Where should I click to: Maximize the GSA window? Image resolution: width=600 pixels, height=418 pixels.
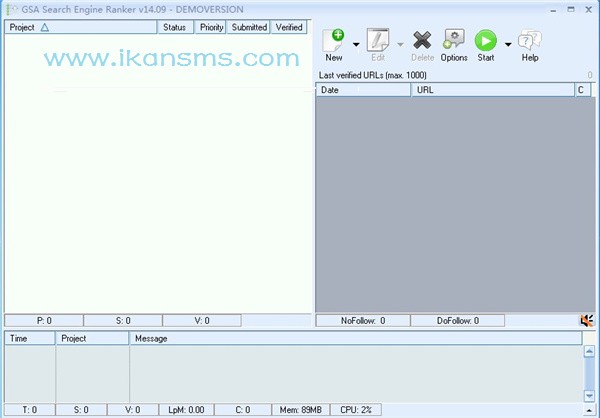coord(571,10)
